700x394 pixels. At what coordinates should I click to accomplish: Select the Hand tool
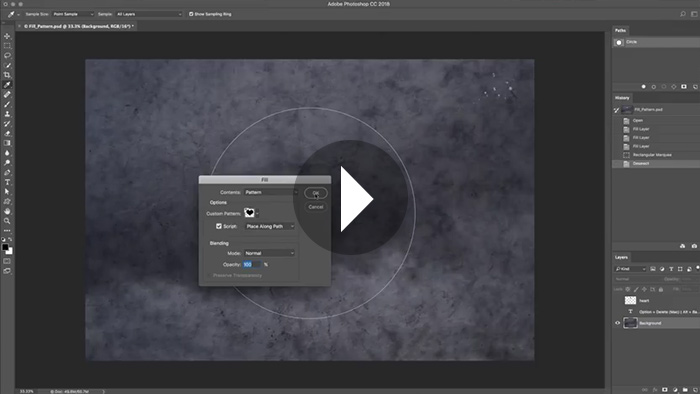click(x=7, y=212)
